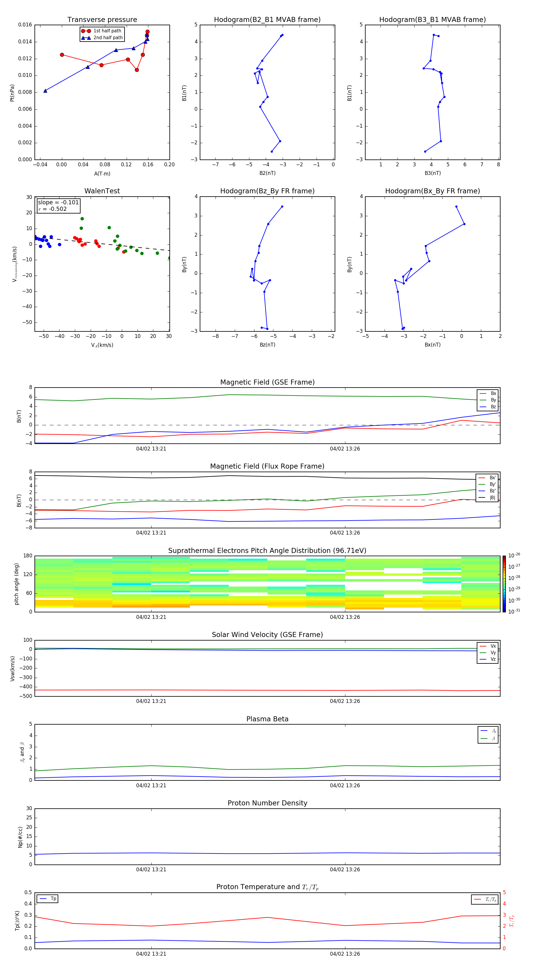Click the 'Bx' entry in GSE legend
This screenshot has height=980, width=535.
coord(488,393)
